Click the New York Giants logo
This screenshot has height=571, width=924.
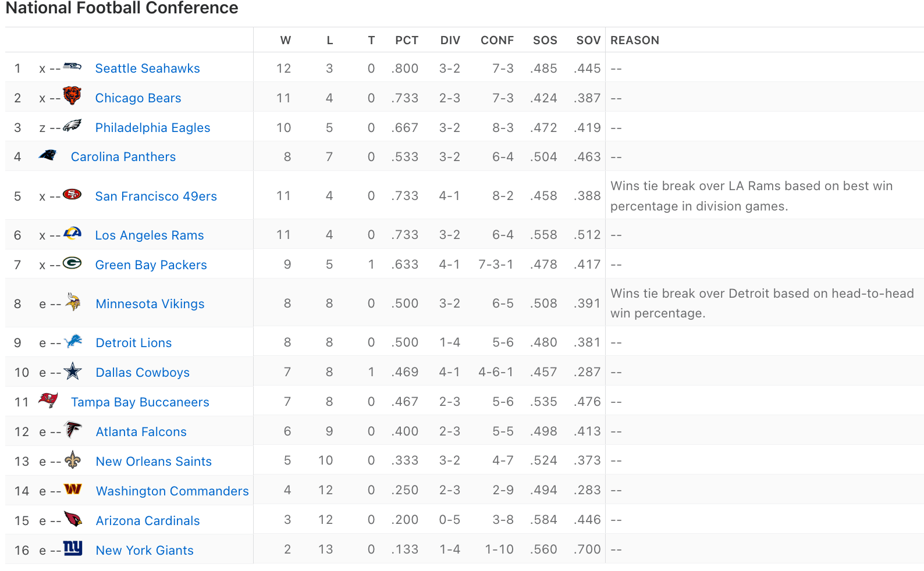(x=73, y=548)
